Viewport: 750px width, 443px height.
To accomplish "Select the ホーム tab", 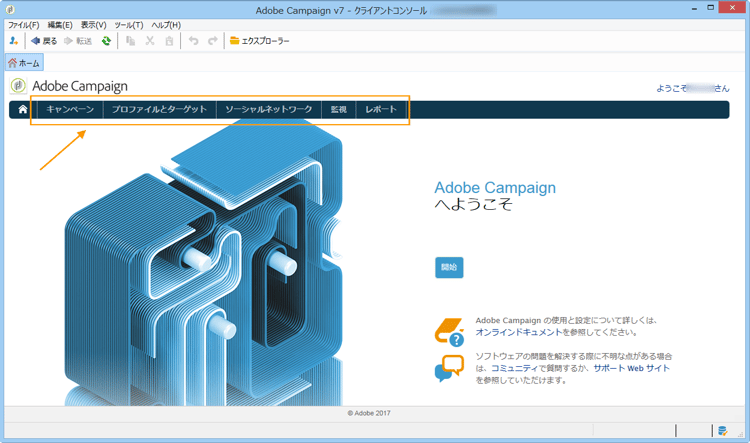I will [x=24, y=63].
